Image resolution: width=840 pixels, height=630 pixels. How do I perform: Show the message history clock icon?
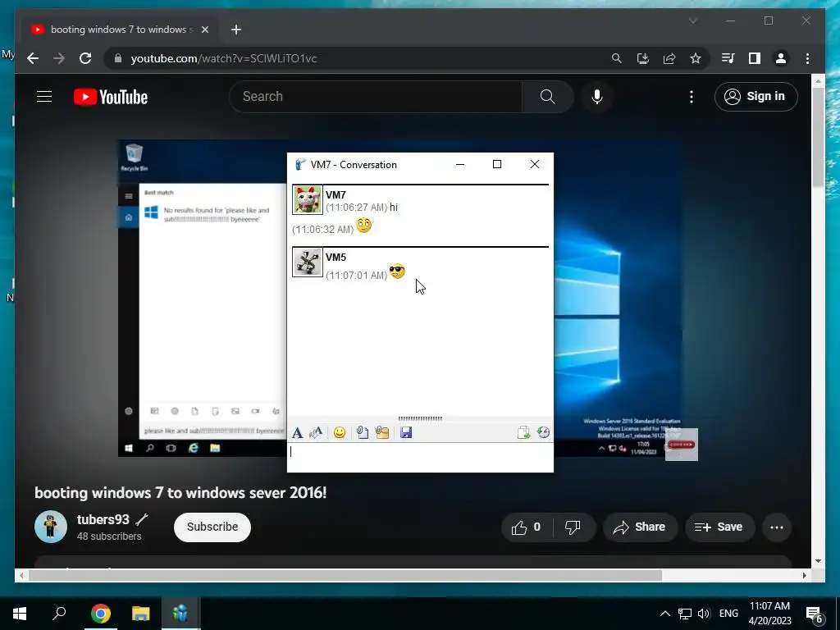click(543, 432)
